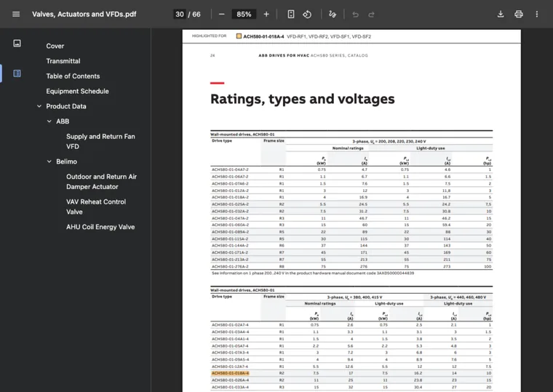Open the more actions menu
Viewport: 553px width, 392px height.
[x=537, y=14]
